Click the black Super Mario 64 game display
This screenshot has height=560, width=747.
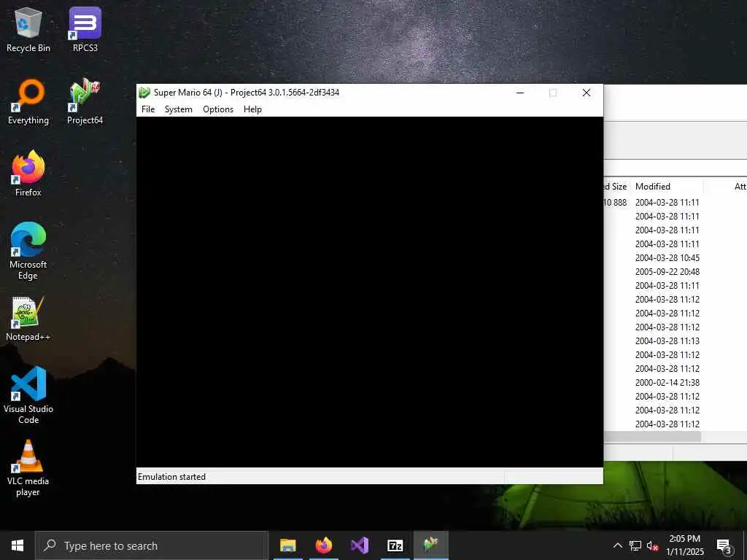tap(370, 292)
